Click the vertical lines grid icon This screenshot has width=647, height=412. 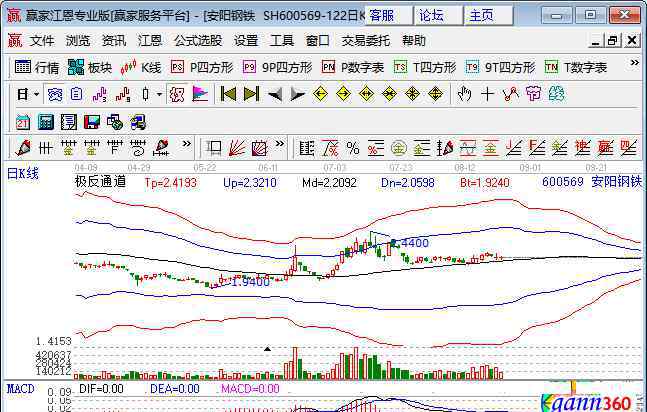point(45,148)
